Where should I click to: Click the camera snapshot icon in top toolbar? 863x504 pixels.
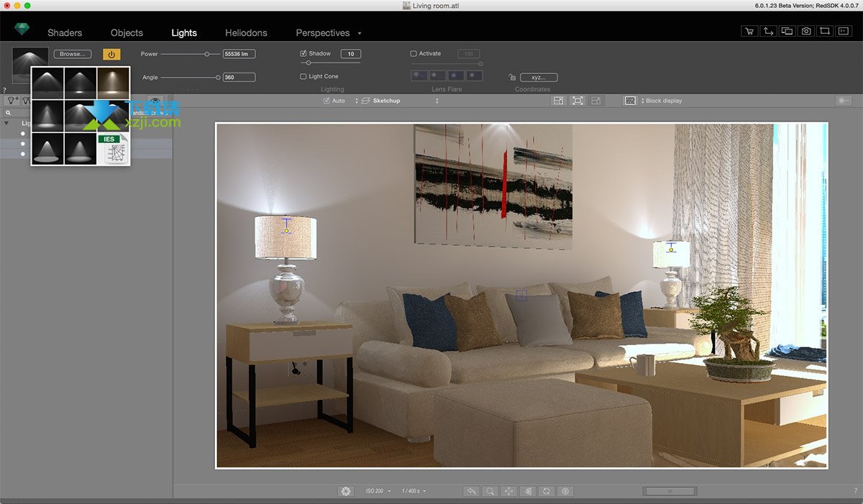pyautogui.click(x=806, y=31)
